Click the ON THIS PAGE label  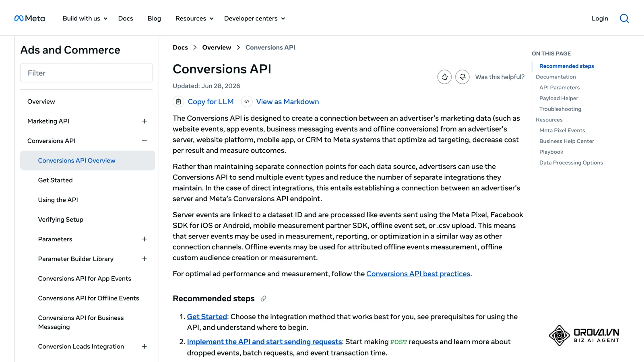coord(551,53)
